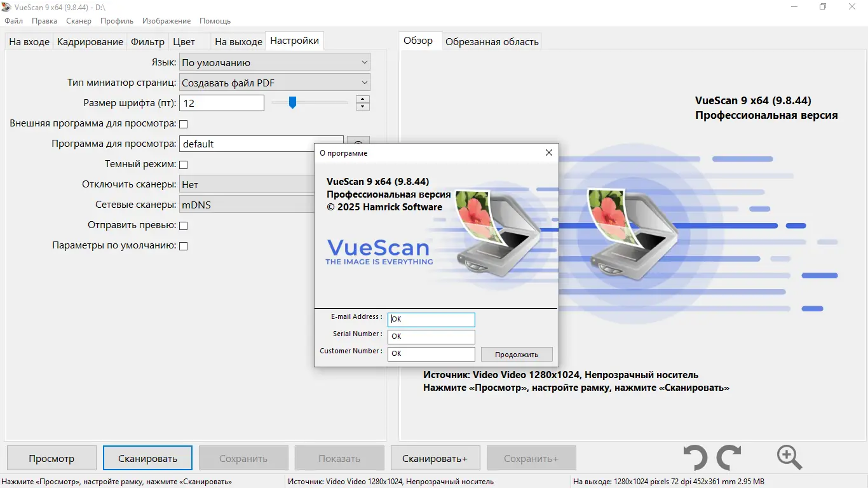868x488 pixels.
Task: Click the Сканировать+ button
Action: coord(435,458)
